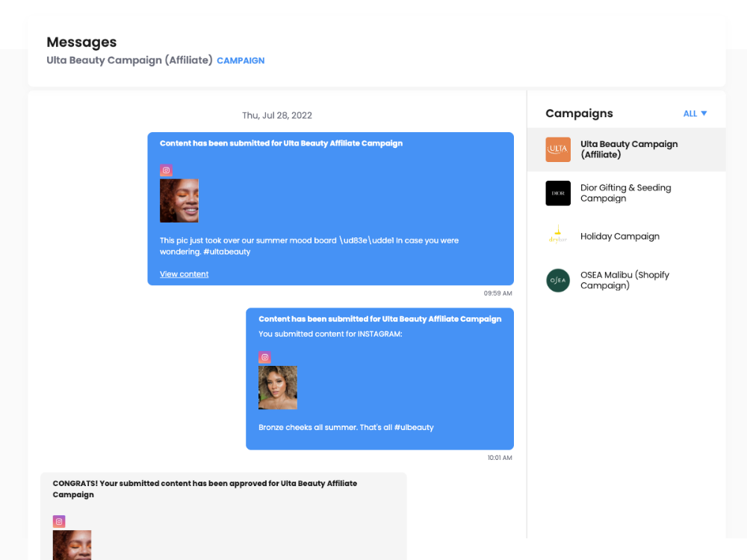The image size is (747, 560).
Task: Click the Thu, Jul 28, 2022 date separator
Action: (277, 115)
